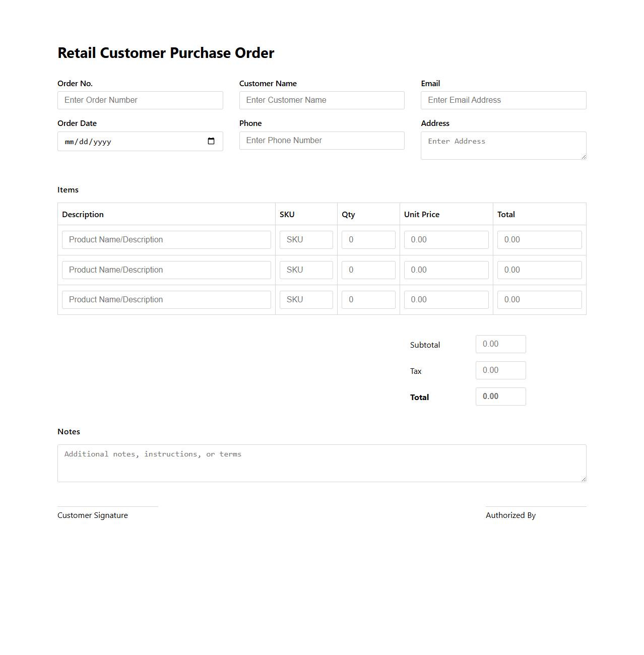The image size is (644, 655).
Task: Click the SKU field in row one
Action: pos(306,239)
